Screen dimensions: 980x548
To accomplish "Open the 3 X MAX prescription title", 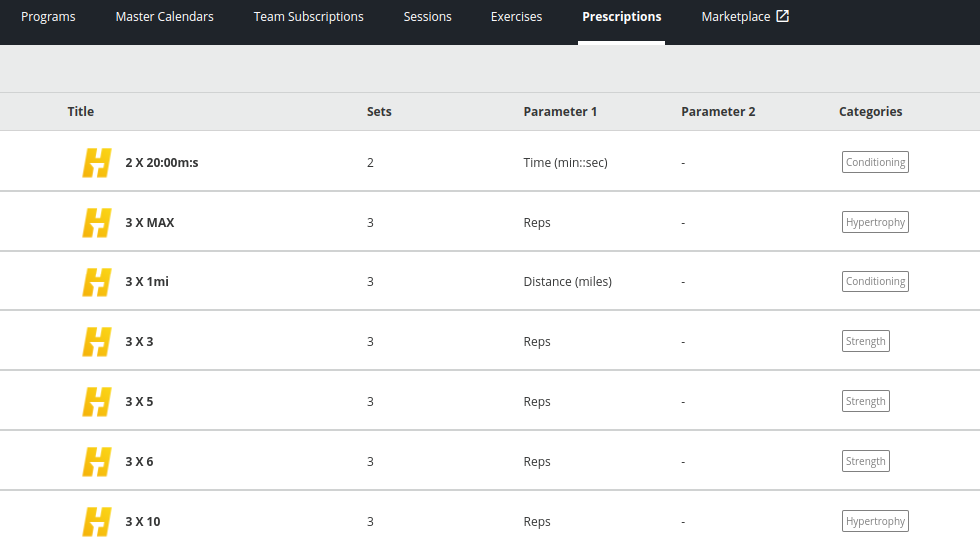I will coord(150,223).
